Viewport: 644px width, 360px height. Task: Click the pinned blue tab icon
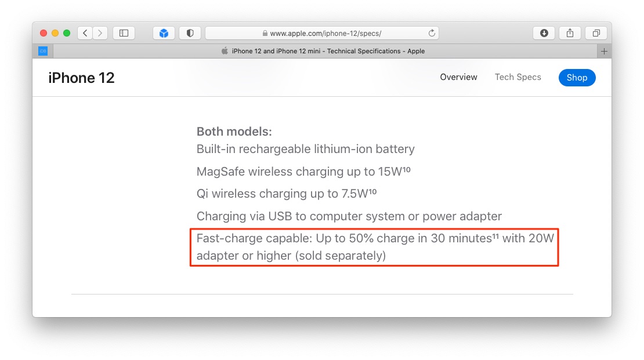coord(43,52)
